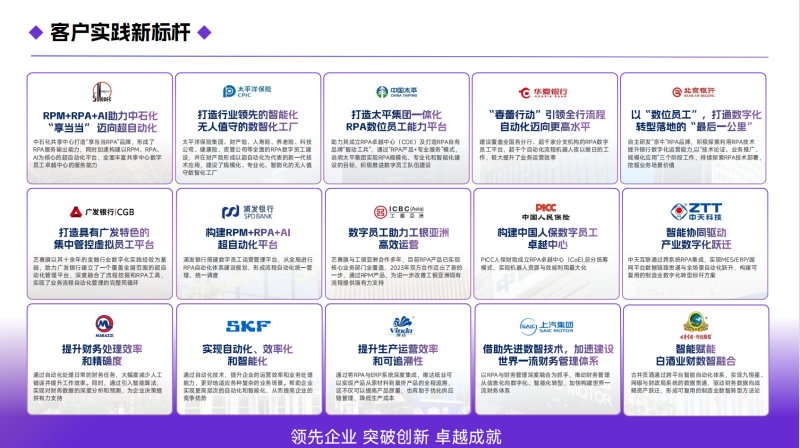The width and height of the screenshot is (800, 448).
Task: Open the ZTT card description paragraph
Action: coord(693,267)
